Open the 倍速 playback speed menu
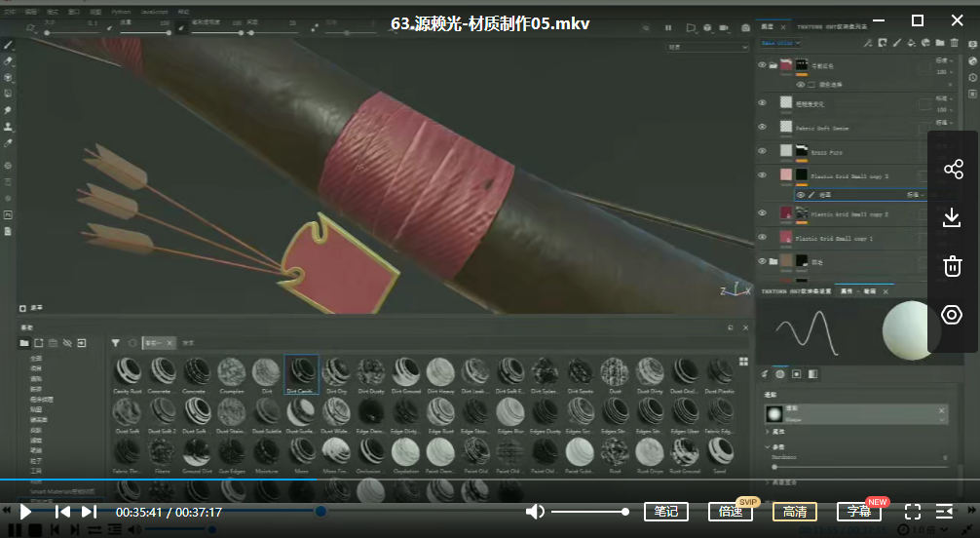This screenshot has height=538, width=980. pyautogui.click(x=730, y=512)
